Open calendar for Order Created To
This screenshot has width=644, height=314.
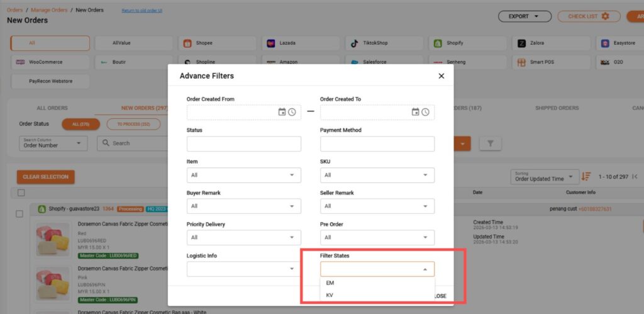point(415,112)
